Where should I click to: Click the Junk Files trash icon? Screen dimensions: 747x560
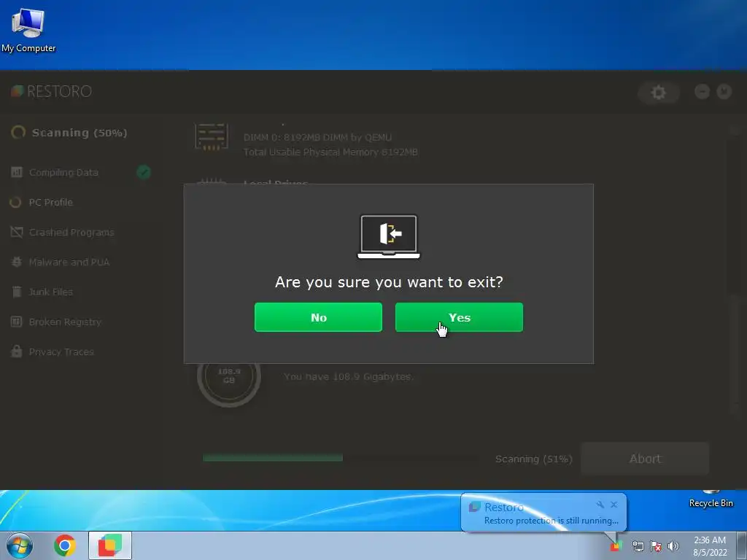tap(17, 292)
